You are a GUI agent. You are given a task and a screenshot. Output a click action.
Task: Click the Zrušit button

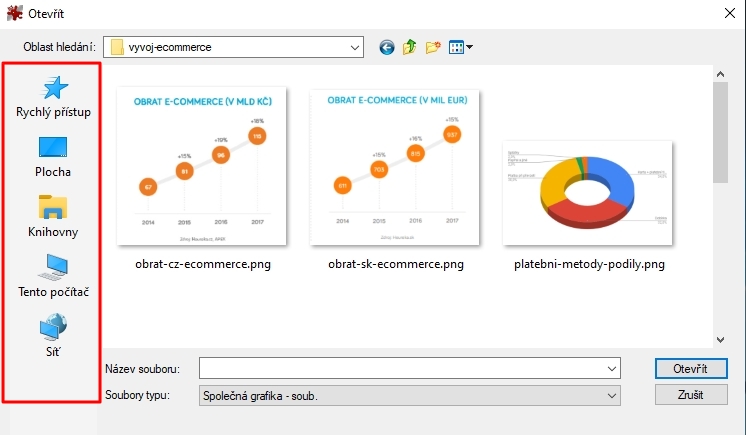coord(691,395)
